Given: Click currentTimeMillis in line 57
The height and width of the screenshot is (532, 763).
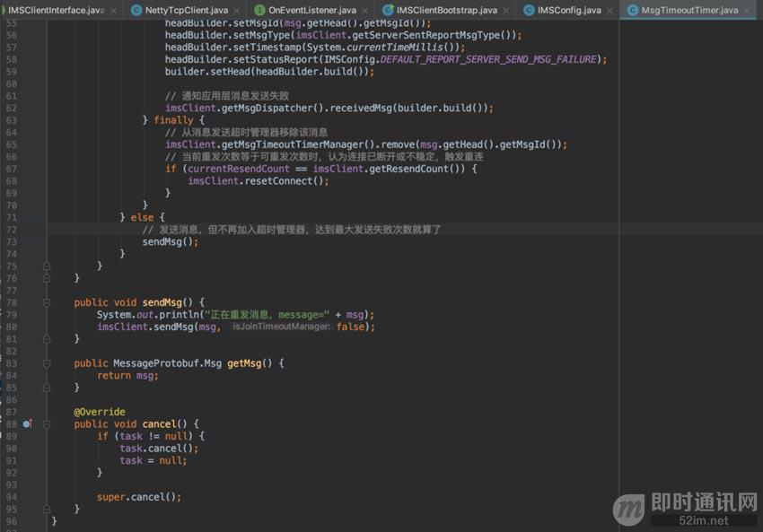Looking at the screenshot, I should 395,48.
